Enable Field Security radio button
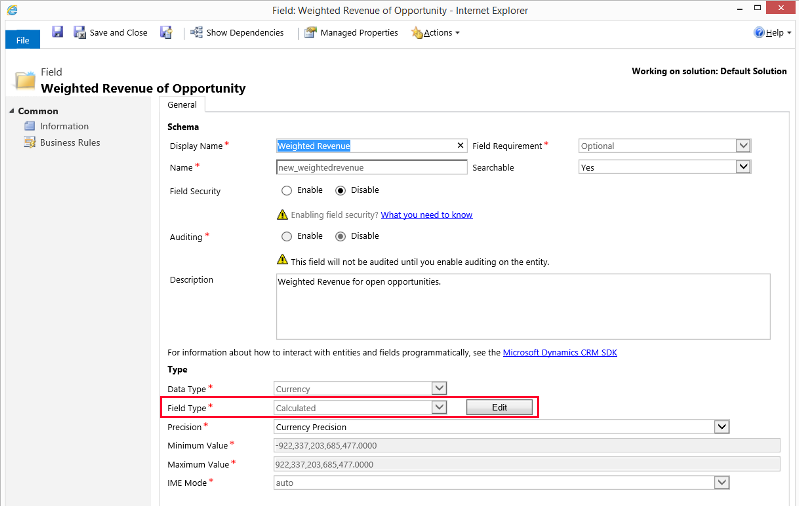The height and width of the screenshot is (506, 799). point(287,191)
